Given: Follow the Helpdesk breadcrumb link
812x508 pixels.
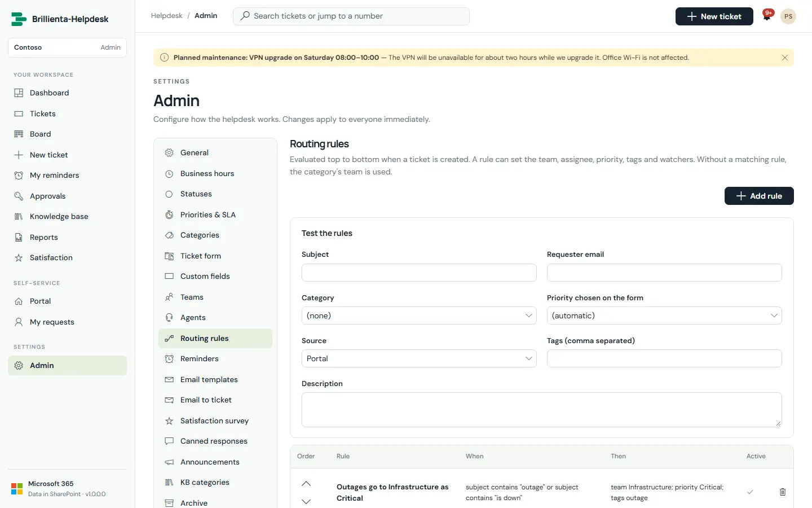Looking at the screenshot, I should click(x=166, y=16).
